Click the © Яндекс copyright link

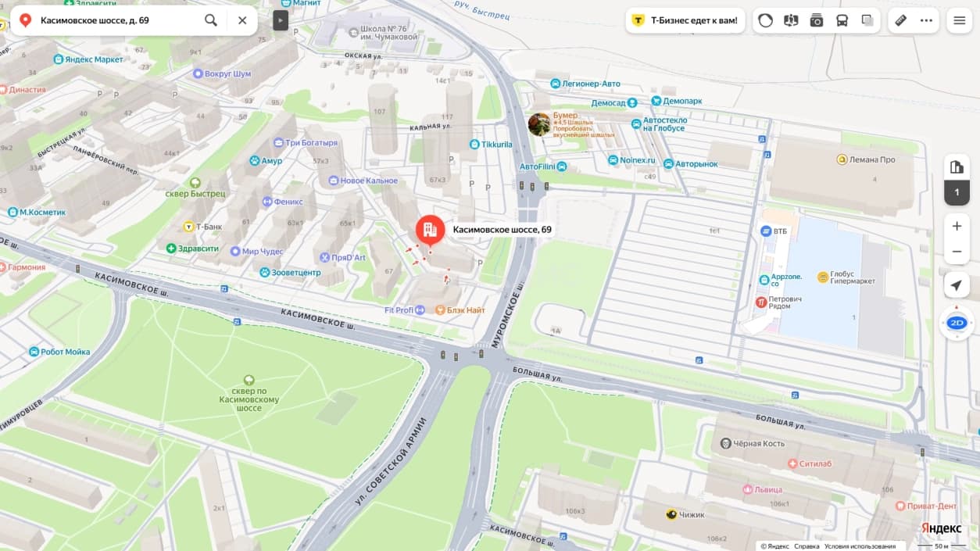pyautogui.click(x=775, y=546)
